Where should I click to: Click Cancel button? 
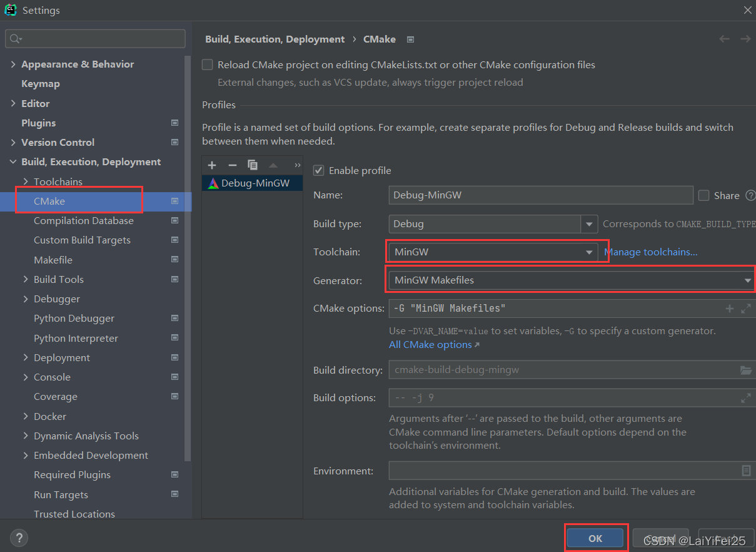pyautogui.click(x=660, y=538)
